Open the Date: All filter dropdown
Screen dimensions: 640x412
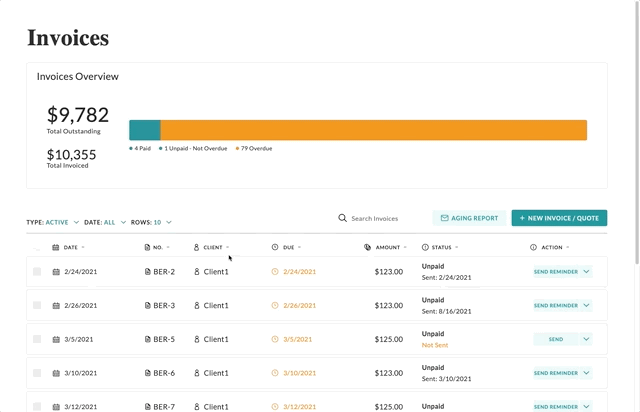105,223
